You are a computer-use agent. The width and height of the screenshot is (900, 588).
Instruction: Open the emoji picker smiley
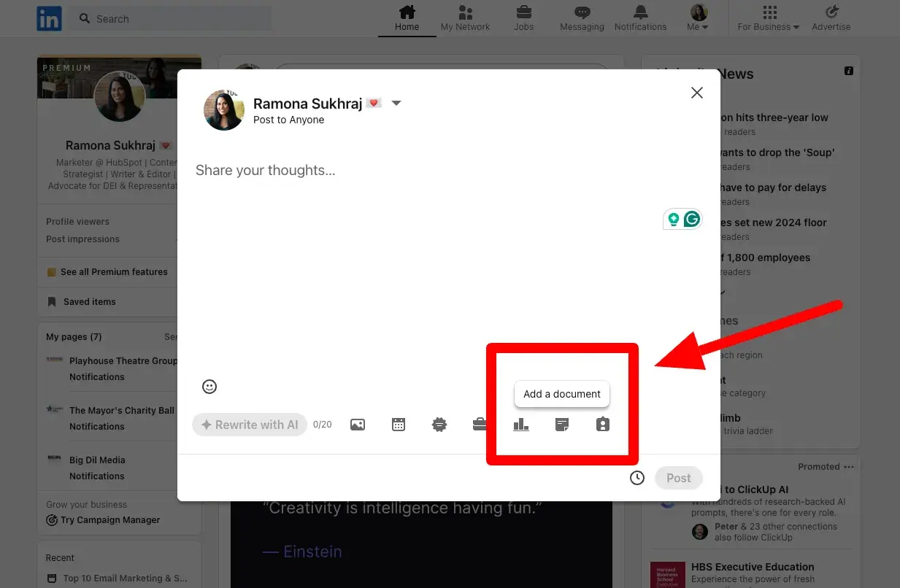209,387
